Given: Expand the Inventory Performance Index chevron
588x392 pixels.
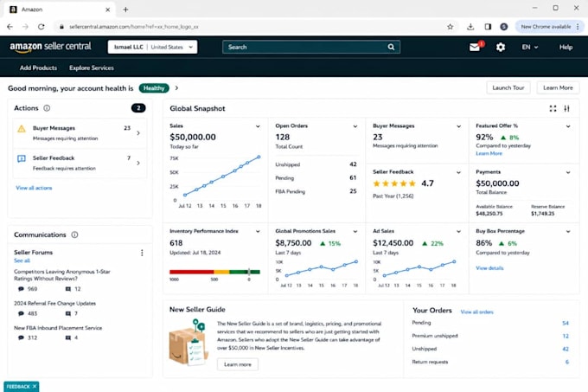Looking at the screenshot, I should tap(258, 231).
